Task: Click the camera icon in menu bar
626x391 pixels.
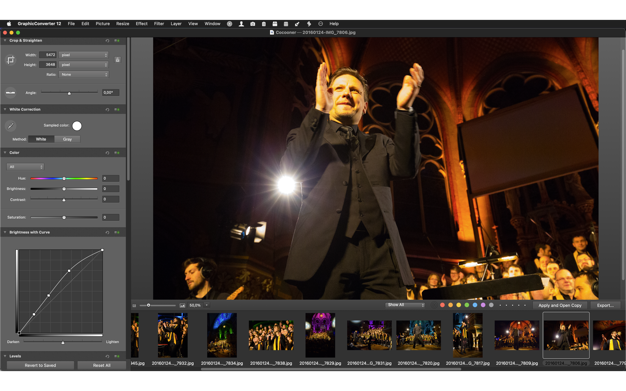Action: click(253, 24)
